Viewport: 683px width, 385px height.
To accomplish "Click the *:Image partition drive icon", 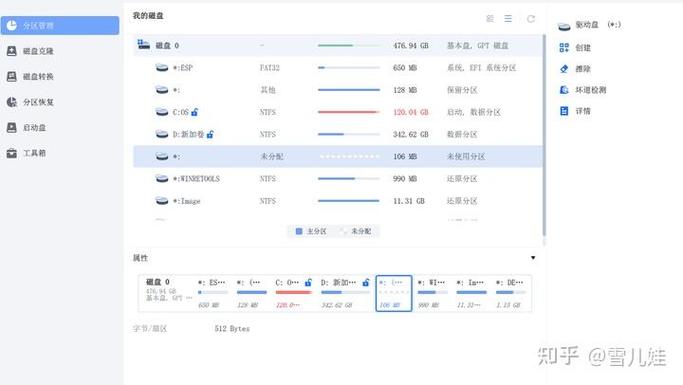I will click(x=162, y=201).
